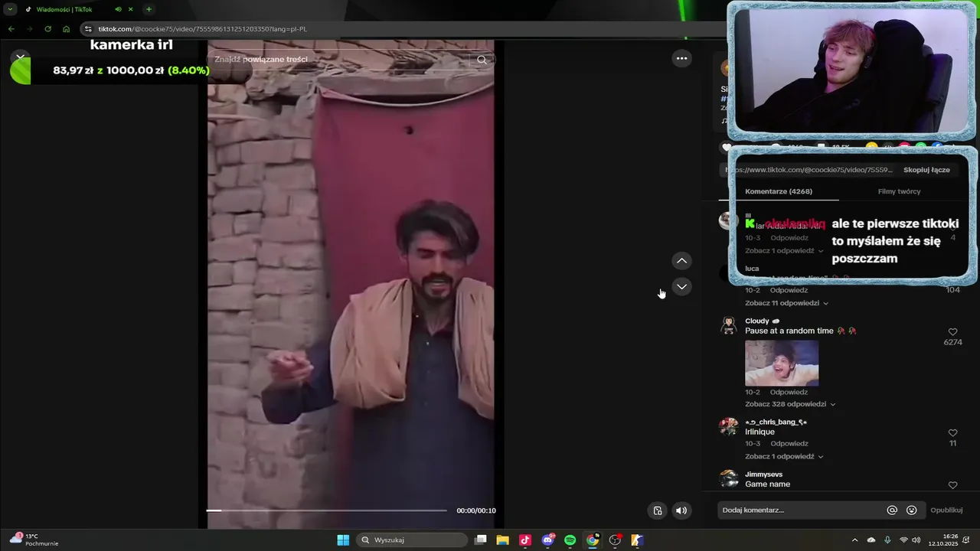Open Discord from the taskbar

pos(547,540)
